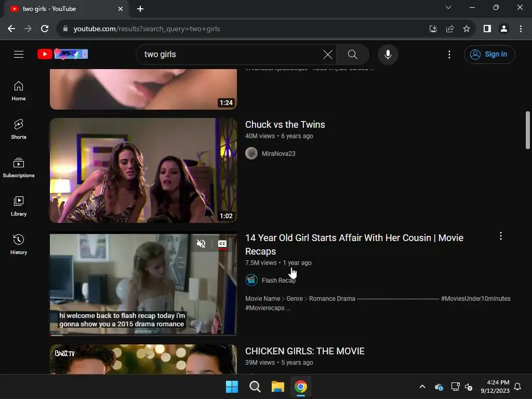This screenshot has width=532, height=399.
Task: Click the OneDrive cloud tray icon
Action: [438, 387]
